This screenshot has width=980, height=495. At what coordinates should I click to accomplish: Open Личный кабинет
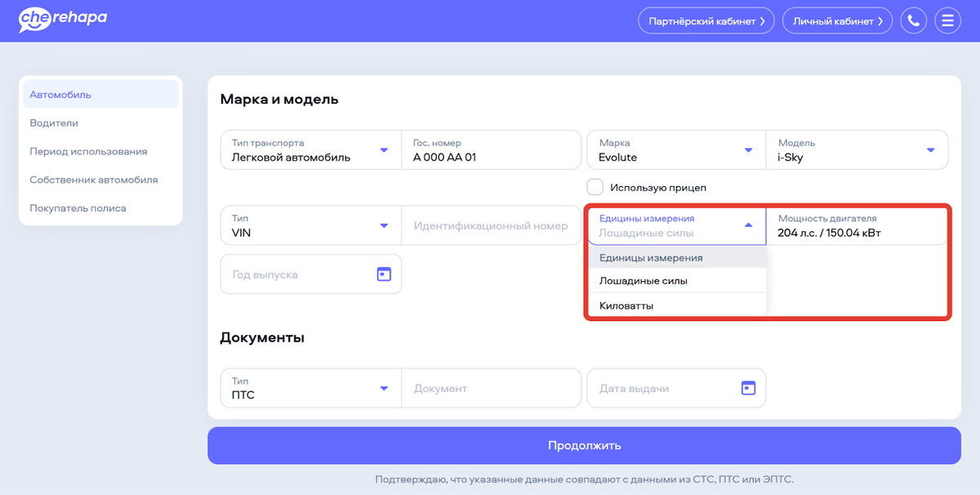coord(838,21)
